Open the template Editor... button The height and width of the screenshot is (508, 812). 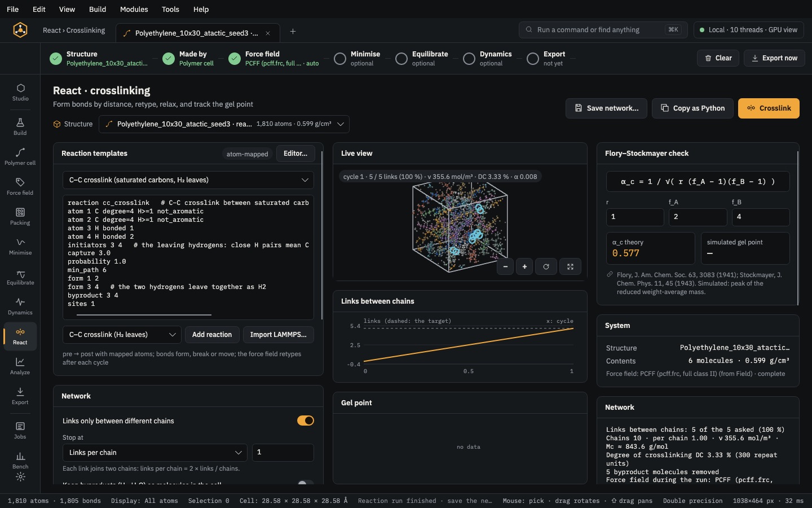tap(295, 154)
